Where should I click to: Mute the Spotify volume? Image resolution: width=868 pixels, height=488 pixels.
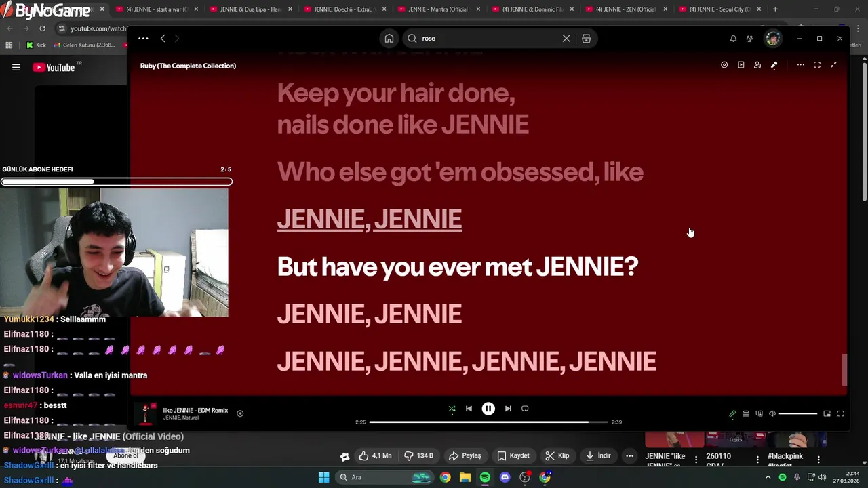pyautogui.click(x=772, y=413)
